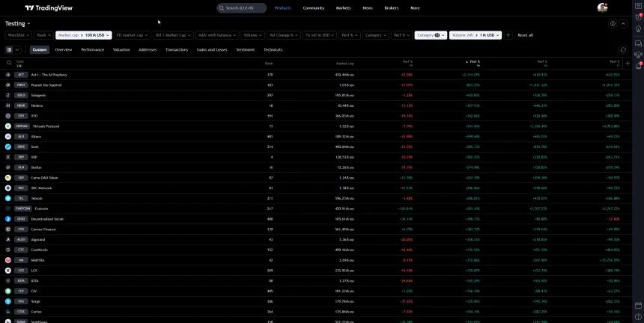Open the chat bubbles icon in right sidebar
The width and height of the screenshot is (644, 323).
click(x=638, y=43)
